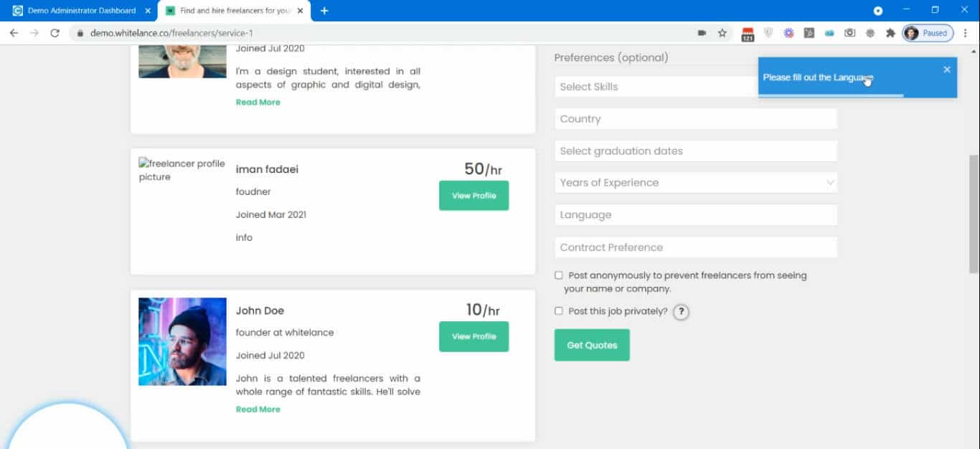
Task: Enable Post anonymously checkbox
Action: click(x=559, y=275)
